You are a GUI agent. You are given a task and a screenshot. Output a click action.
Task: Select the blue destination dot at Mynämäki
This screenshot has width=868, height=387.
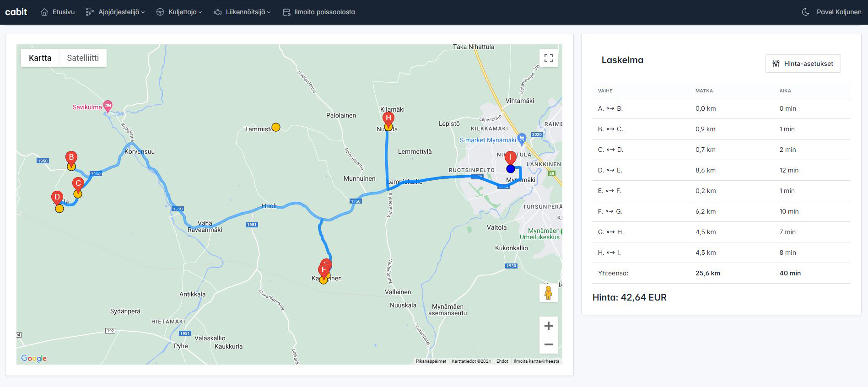(x=511, y=169)
